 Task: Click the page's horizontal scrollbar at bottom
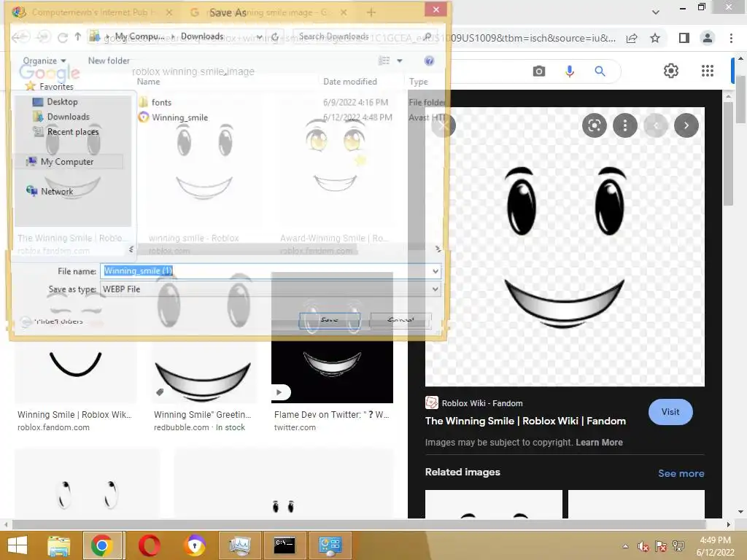[x=358, y=524]
